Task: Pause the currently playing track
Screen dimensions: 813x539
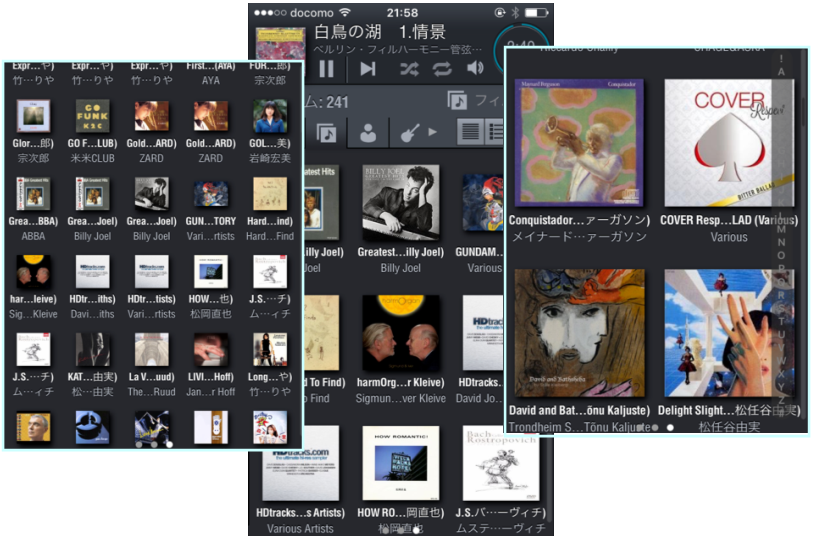Action: tap(326, 68)
